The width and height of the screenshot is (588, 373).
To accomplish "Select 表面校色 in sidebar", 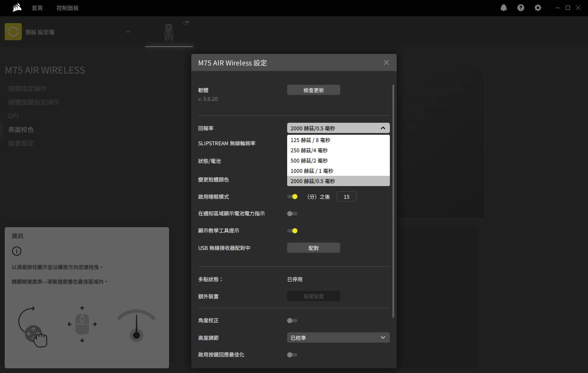I will pos(21,130).
